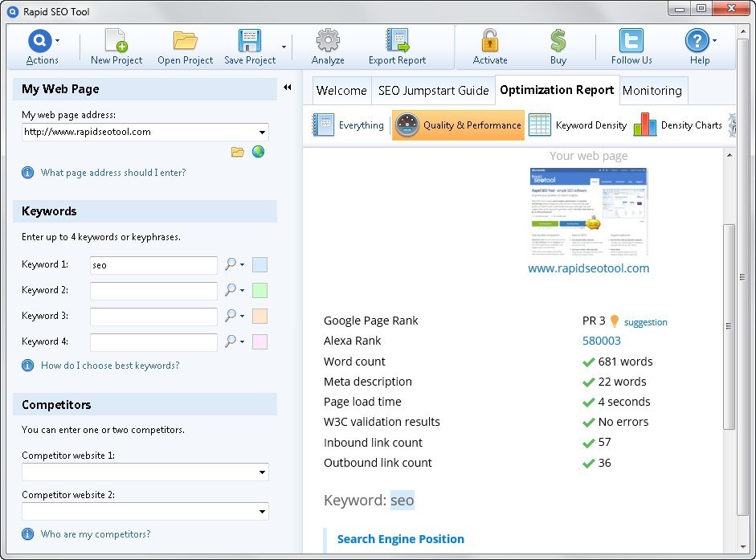Screen dimensions: 756x560
Task: Expand the web page address dropdown
Action: point(262,133)
